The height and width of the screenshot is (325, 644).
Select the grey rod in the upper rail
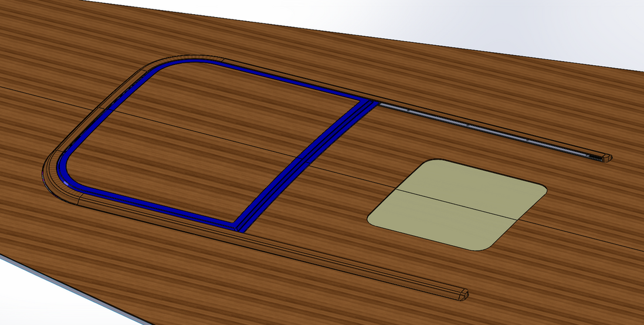click(481, 127)
